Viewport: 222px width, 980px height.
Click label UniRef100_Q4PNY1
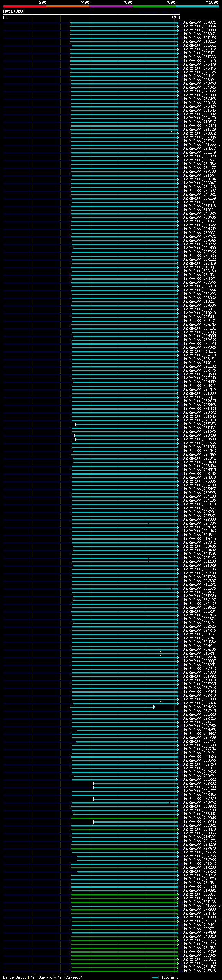(199, 925)
